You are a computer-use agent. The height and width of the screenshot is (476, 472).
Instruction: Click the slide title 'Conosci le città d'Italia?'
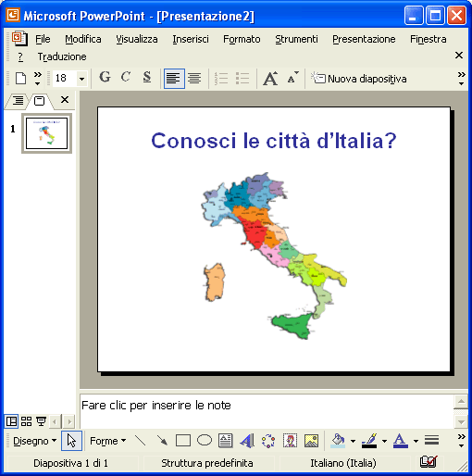[x=274, y=141]
